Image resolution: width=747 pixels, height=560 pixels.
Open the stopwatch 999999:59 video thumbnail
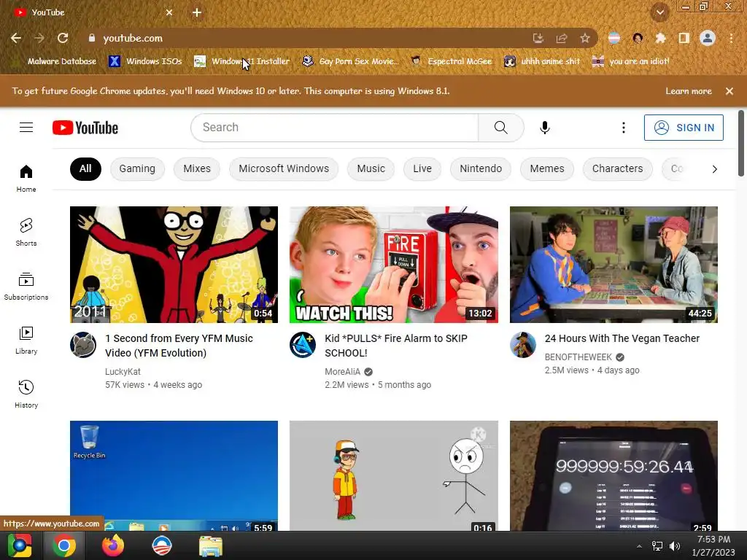[614, 475]
